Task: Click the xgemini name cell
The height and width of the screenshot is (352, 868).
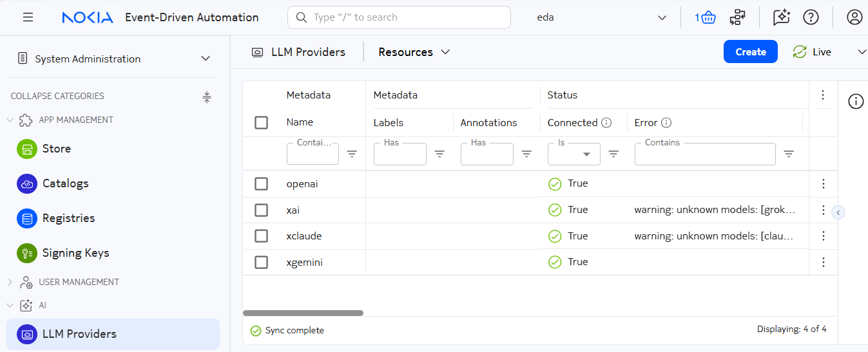Action: (305, 262)
